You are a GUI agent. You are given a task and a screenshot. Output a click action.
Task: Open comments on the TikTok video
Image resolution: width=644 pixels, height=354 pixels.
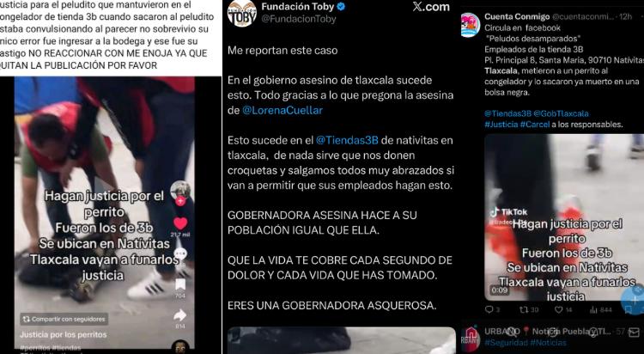(x=180, y=254)
